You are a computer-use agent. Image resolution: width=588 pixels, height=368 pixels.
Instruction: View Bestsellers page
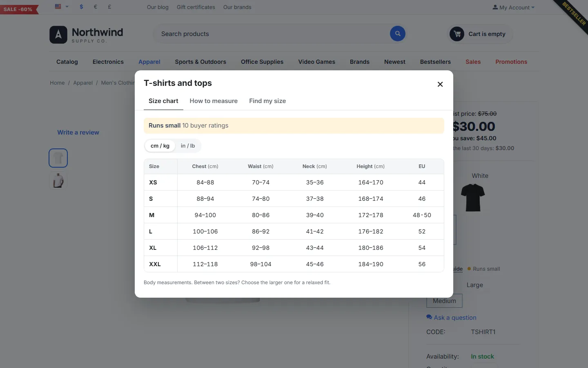435,62
